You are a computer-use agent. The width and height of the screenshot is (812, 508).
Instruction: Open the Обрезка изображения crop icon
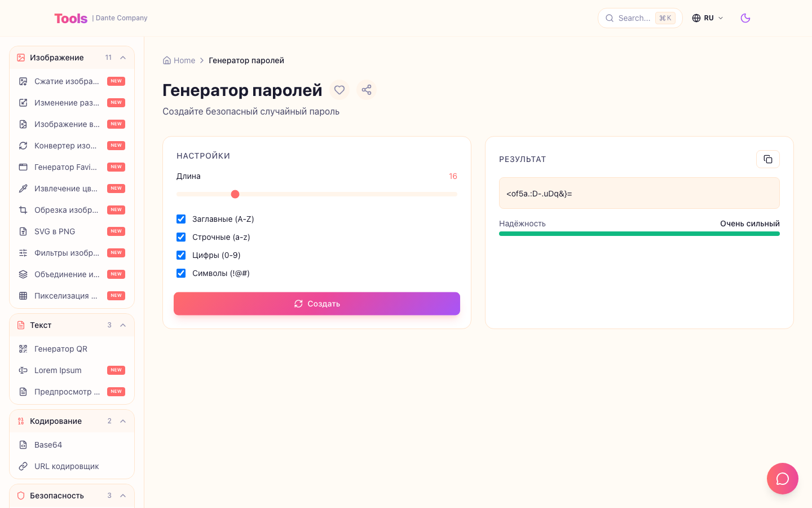(23, 210)
